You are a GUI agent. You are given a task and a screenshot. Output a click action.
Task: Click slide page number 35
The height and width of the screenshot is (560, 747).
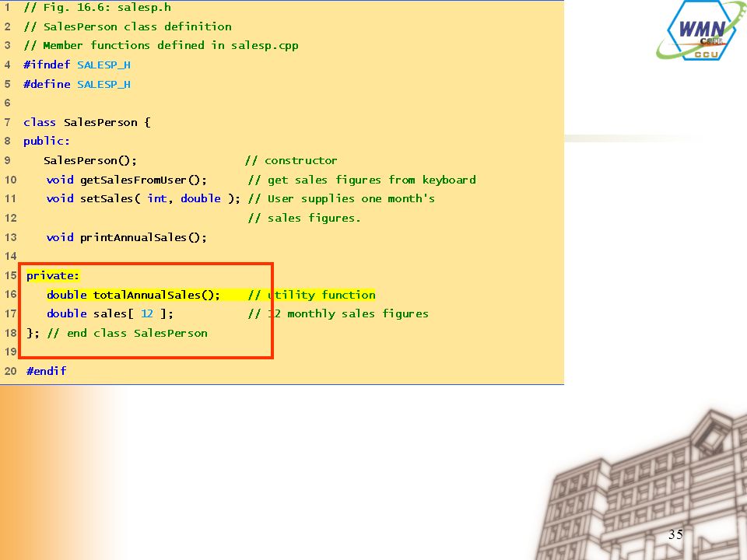pos(675,534)
